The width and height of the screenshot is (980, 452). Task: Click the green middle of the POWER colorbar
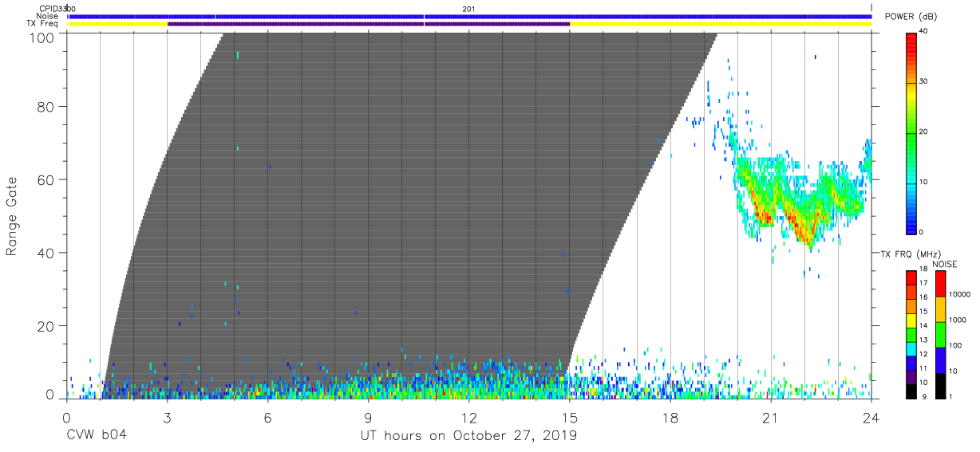911,132
